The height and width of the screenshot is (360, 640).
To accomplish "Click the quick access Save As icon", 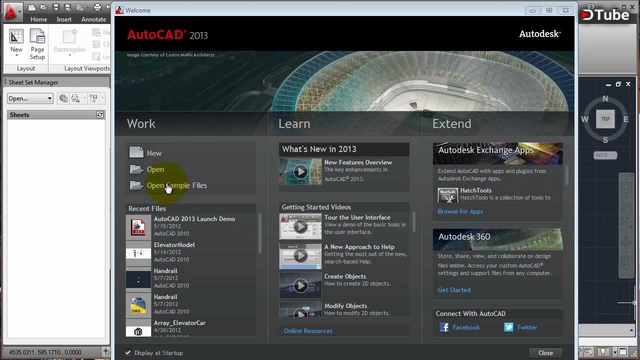I will 68,7.
